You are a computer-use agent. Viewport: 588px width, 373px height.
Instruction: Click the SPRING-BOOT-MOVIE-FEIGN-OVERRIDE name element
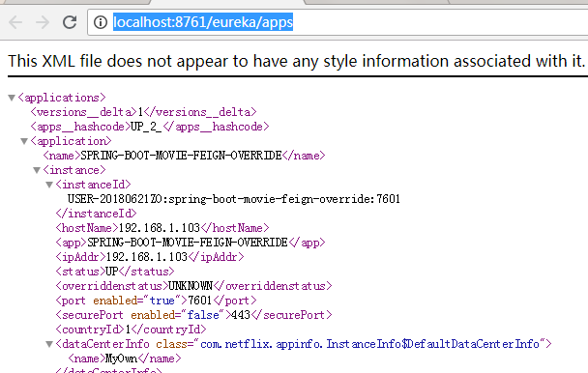coord(184,156)
